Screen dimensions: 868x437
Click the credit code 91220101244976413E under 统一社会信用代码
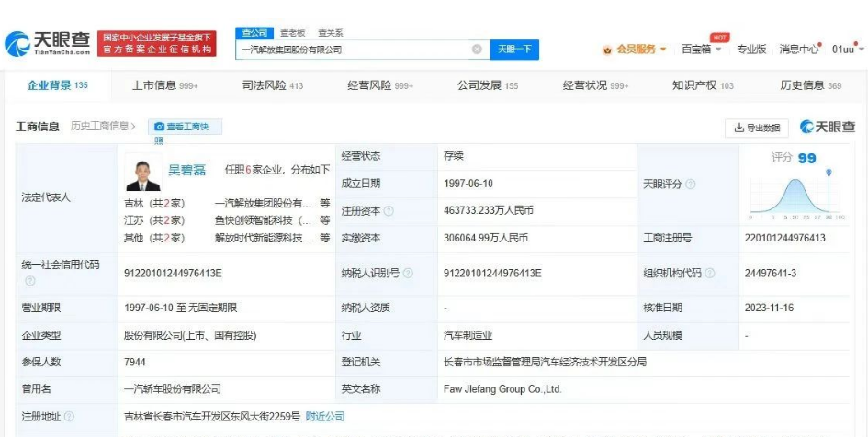174,274
